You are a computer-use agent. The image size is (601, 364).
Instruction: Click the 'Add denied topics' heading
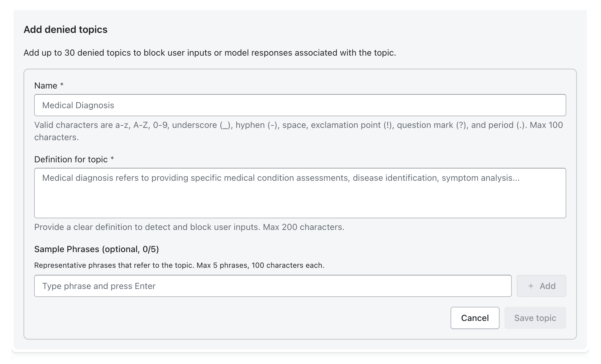[x=66, y=30]
